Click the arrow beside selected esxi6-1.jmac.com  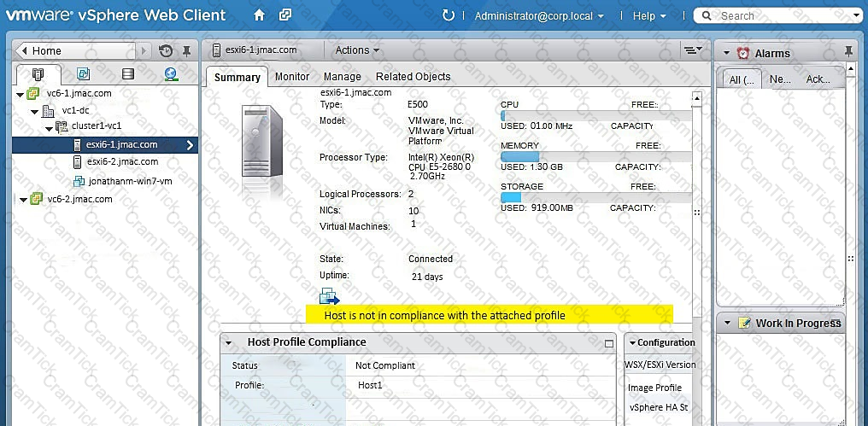190,145
